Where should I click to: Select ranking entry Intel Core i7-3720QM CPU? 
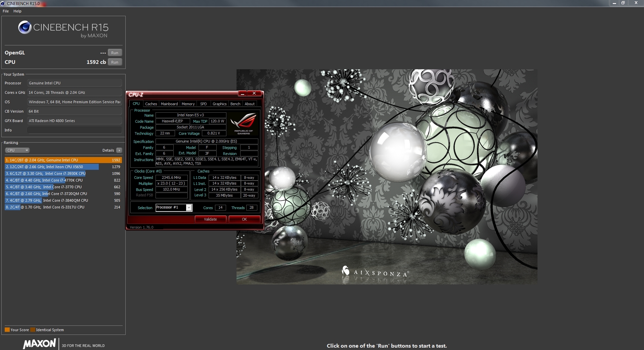(63, 194)
